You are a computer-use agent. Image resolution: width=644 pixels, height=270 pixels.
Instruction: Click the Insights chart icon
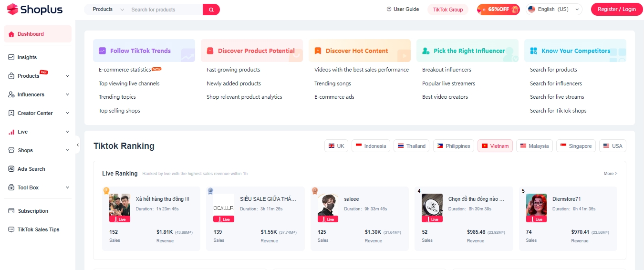tap(11, 57)
